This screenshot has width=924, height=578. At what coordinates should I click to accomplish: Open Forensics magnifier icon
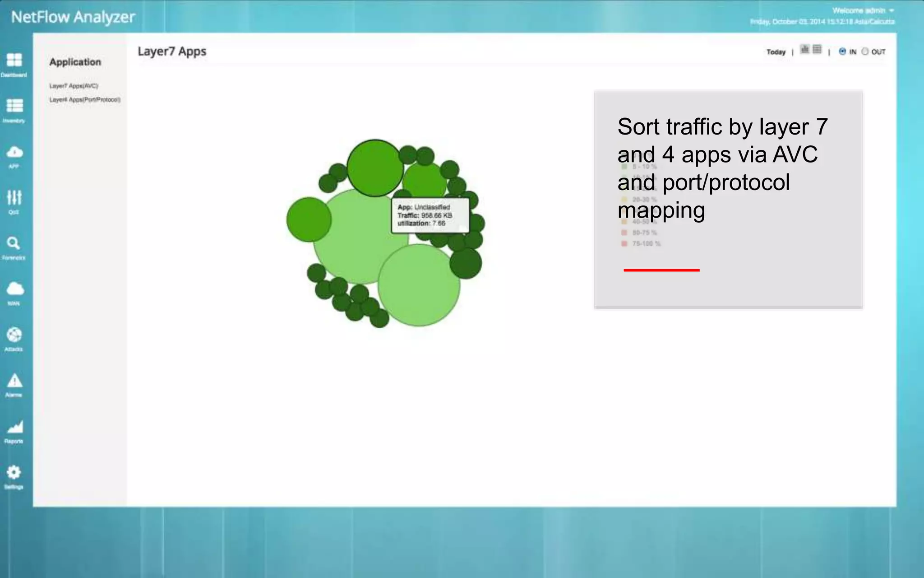14,243
